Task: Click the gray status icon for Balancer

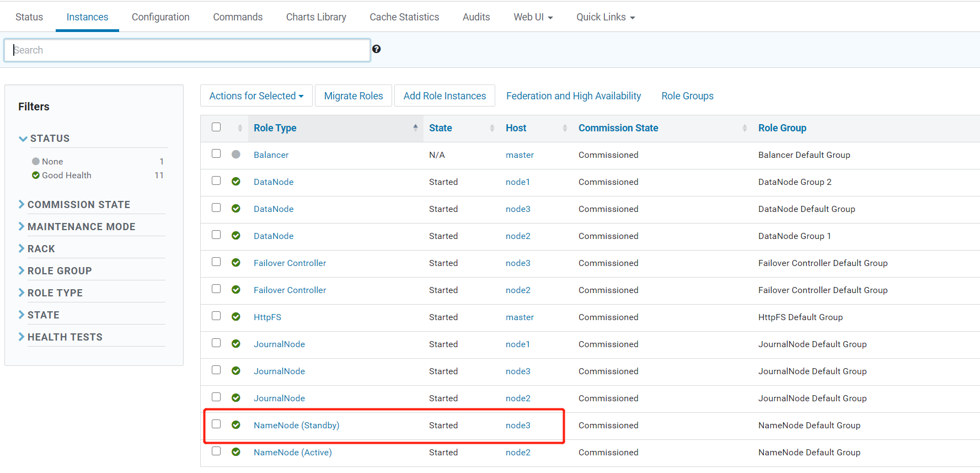Action: 236,155
